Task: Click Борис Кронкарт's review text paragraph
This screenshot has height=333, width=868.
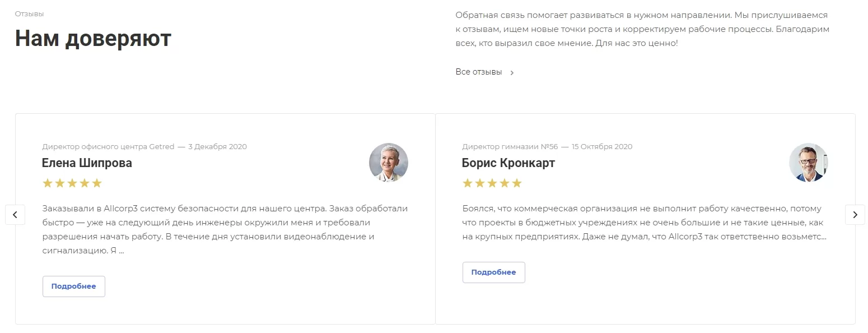Action: pos(645,223)
